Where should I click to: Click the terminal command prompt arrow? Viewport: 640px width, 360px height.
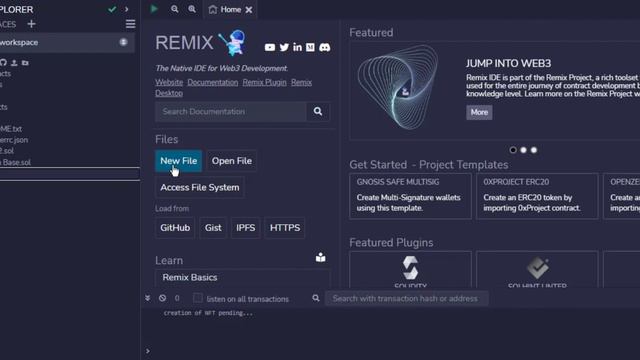(x=148, y=351)
